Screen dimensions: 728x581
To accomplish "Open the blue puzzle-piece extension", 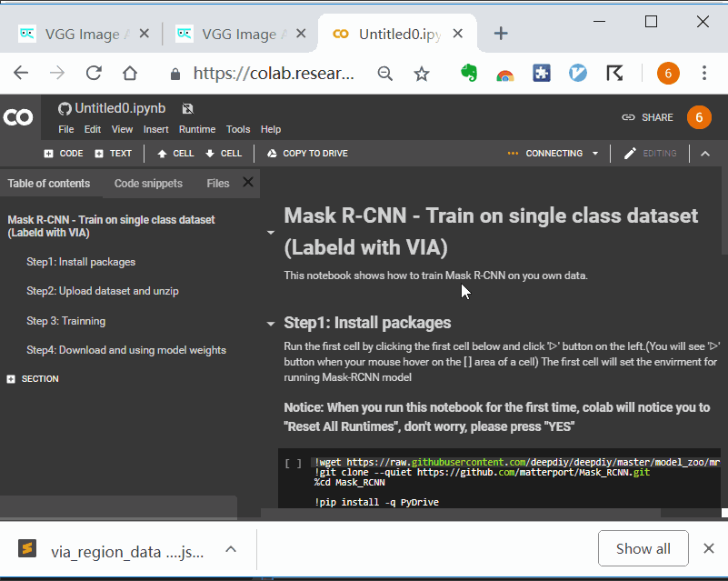I will [x=542, y=73].
